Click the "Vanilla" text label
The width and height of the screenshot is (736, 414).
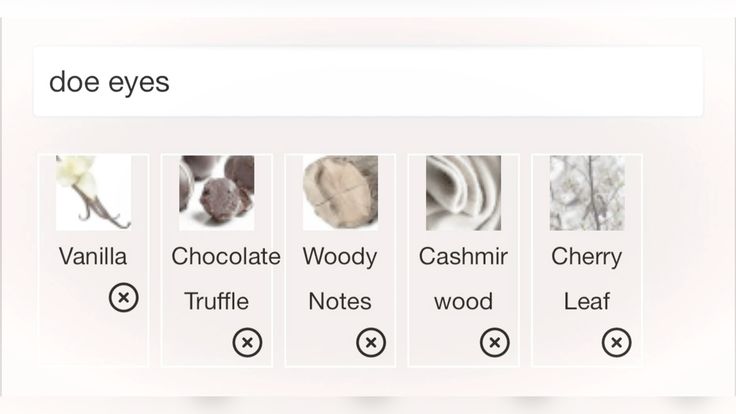point(93,256)
